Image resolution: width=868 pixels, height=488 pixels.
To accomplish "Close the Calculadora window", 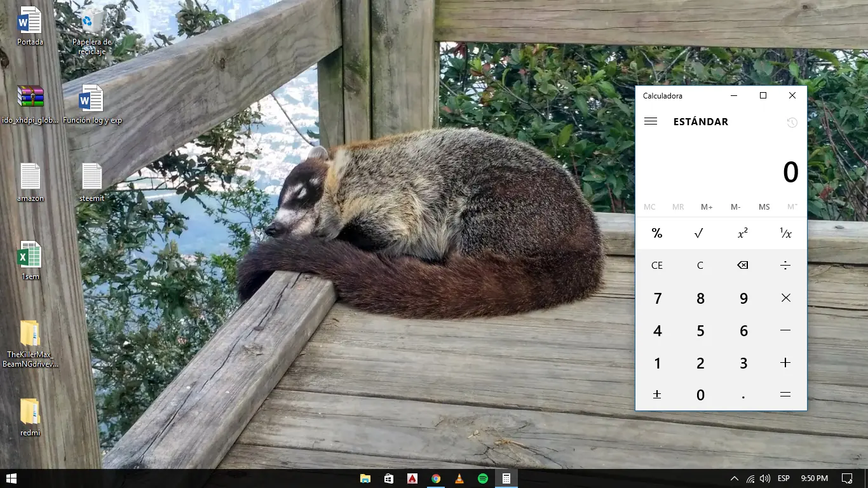I will 792,96.
